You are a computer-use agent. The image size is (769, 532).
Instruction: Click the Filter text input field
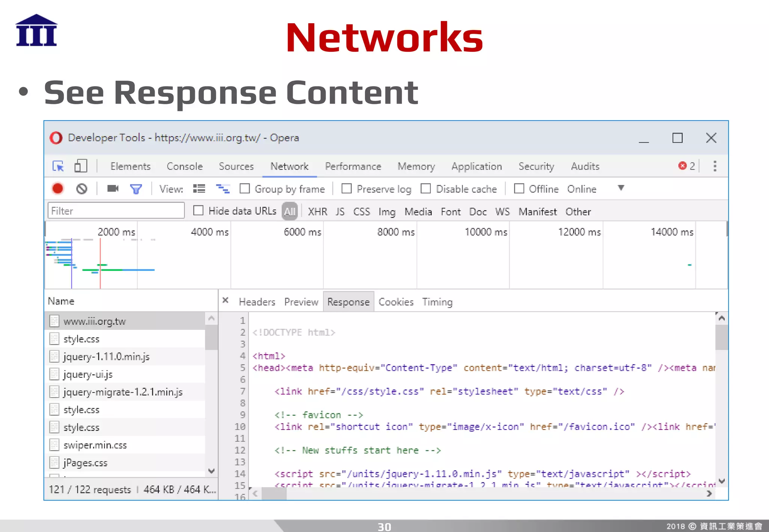click(x=116, y=211)
